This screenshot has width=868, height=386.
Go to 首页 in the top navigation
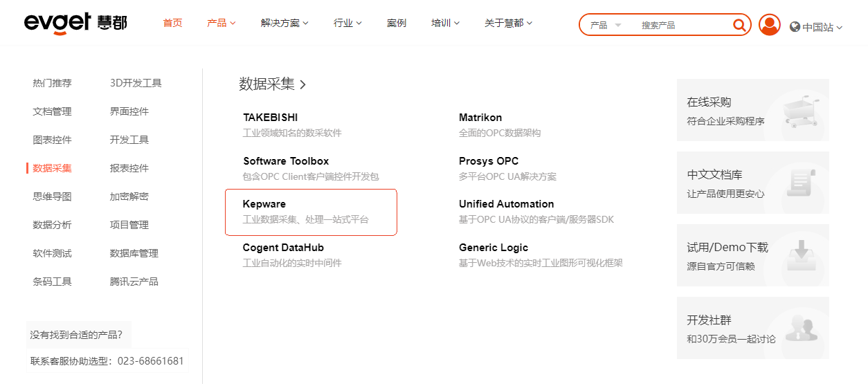click(172, 23)
